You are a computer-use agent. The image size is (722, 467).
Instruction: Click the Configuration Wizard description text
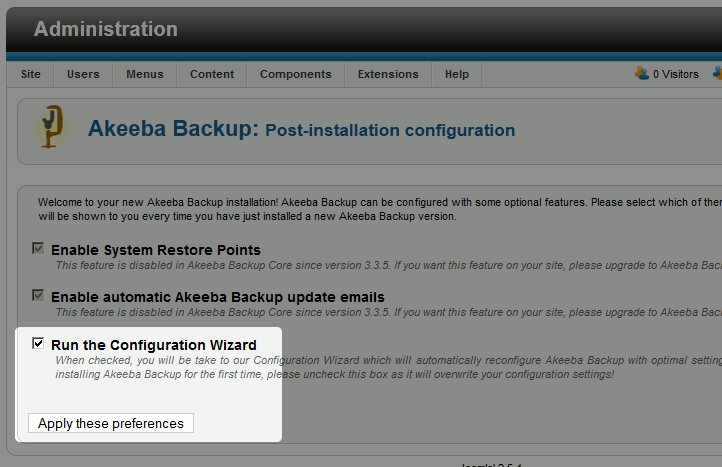(x=380, y=366)
